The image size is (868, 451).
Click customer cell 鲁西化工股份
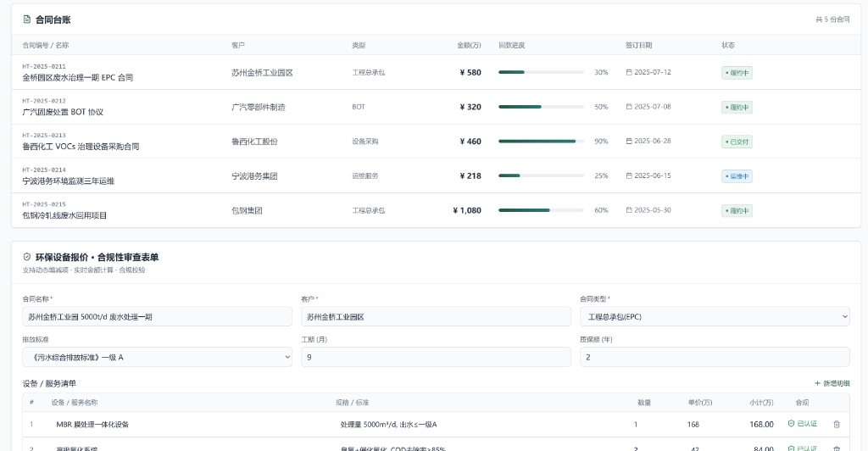pyautogui.click(x=254, y=142)
